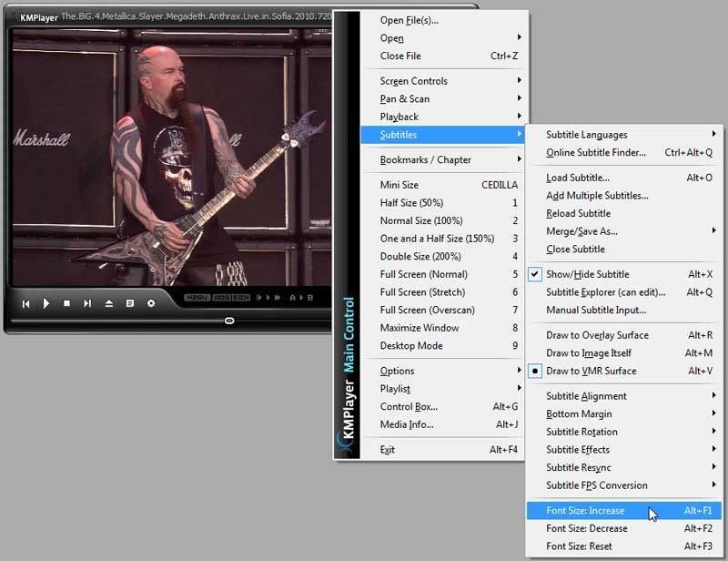Click the highlighted Subtitles menu item
The width and height of the screenshot is (728, 561).
click(x=443, y=135)
